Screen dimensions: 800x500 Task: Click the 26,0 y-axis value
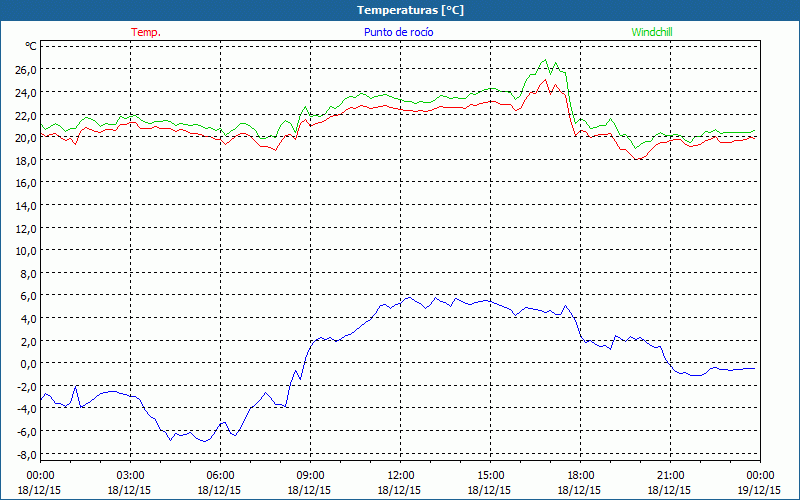click(x=26, y=70)
